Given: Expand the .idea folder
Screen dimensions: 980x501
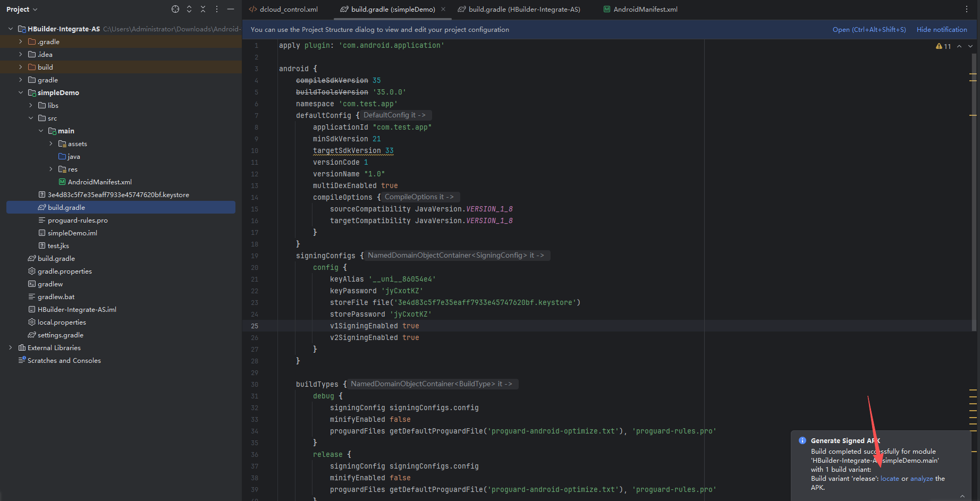Looking at the screenshot, I should [21, 54].
